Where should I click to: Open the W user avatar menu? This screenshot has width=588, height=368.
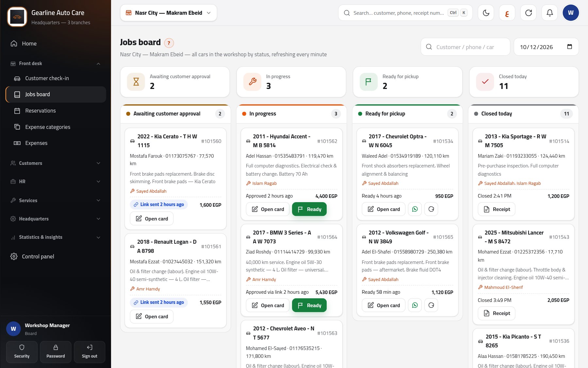pos(571,13)
